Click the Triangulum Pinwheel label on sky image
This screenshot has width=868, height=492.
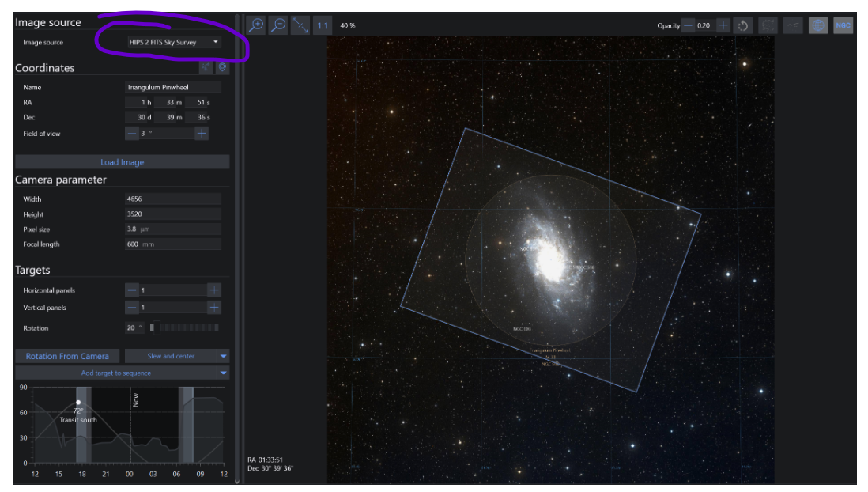[x=550, y=350]
